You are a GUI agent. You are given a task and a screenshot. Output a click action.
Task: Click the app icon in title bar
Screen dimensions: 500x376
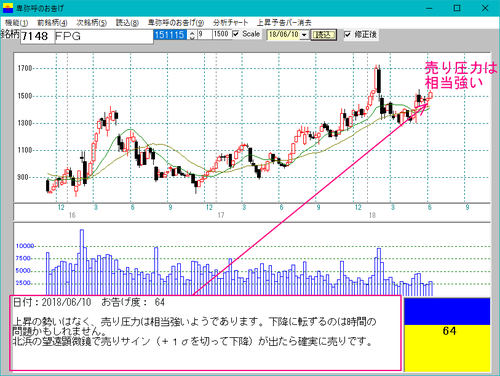coord(7,8)
